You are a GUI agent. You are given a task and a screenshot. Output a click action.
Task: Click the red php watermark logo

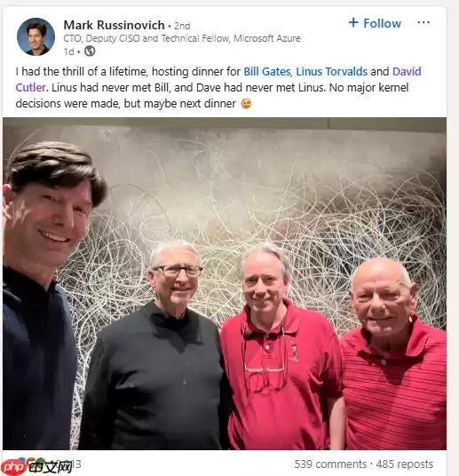tap(12, 466)
